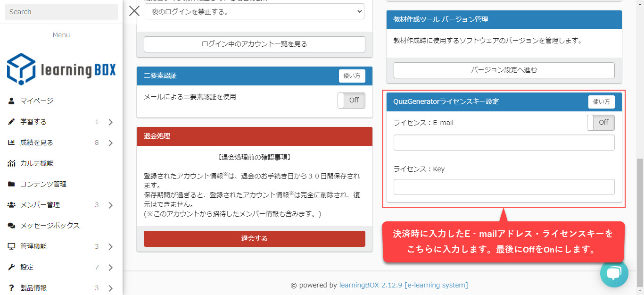Viewport: 644px width, 295px height.
Task: Click バージョン設定へ進む button
Action: (504, 70)
